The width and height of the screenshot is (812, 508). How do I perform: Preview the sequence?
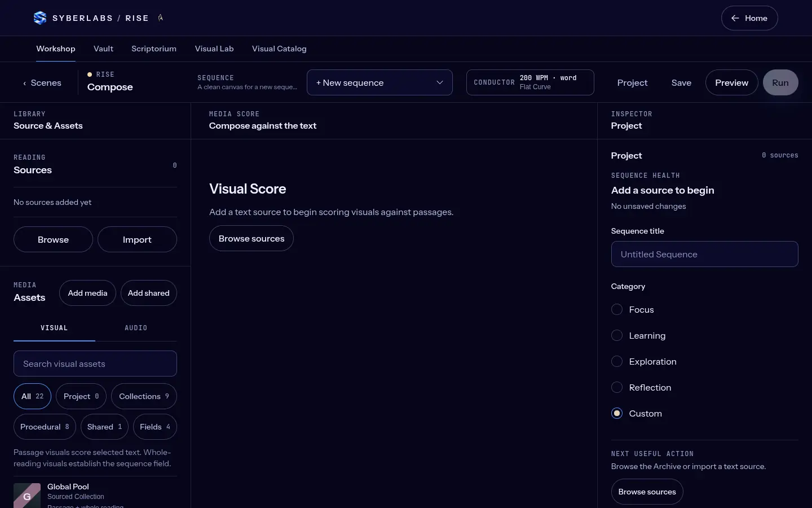(732, 82)
